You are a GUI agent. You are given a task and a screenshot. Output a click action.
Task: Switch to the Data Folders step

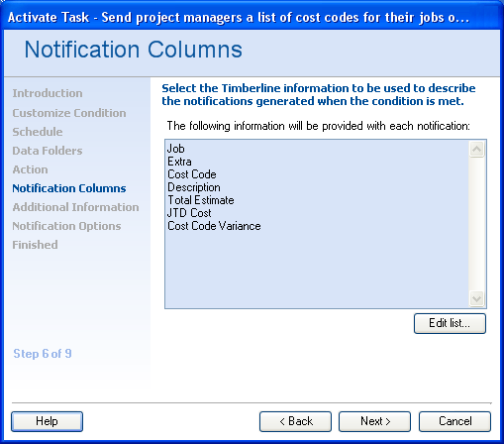(x=48, y=151)
